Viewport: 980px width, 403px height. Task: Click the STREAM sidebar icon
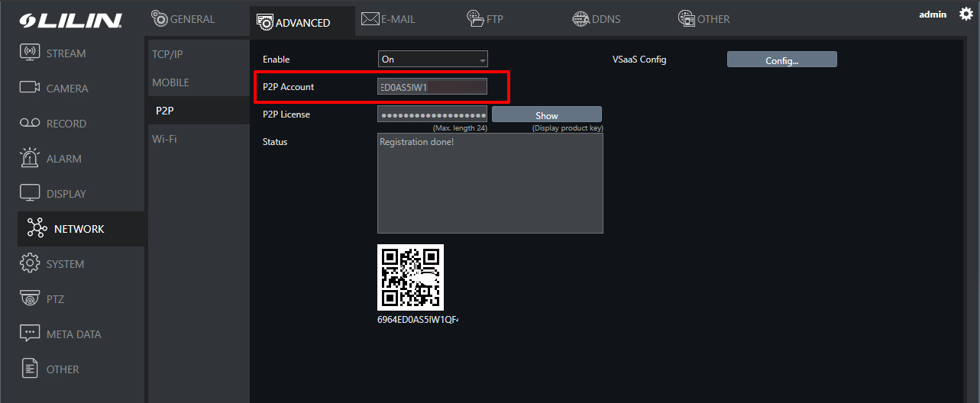pyautogui.click(x=29, y=53)
